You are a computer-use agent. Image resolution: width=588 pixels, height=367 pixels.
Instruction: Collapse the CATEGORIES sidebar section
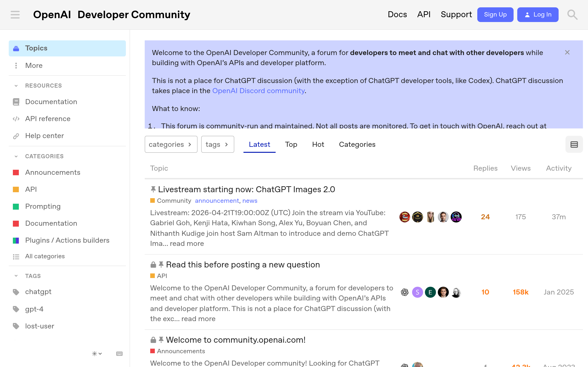pyautogui.click(x=16, y=156)
